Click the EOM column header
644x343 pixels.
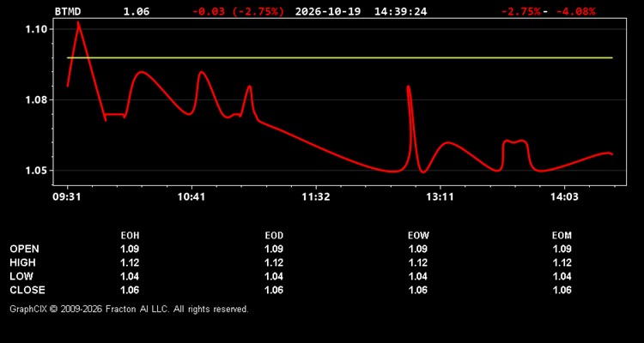click(x=562, y=236)
